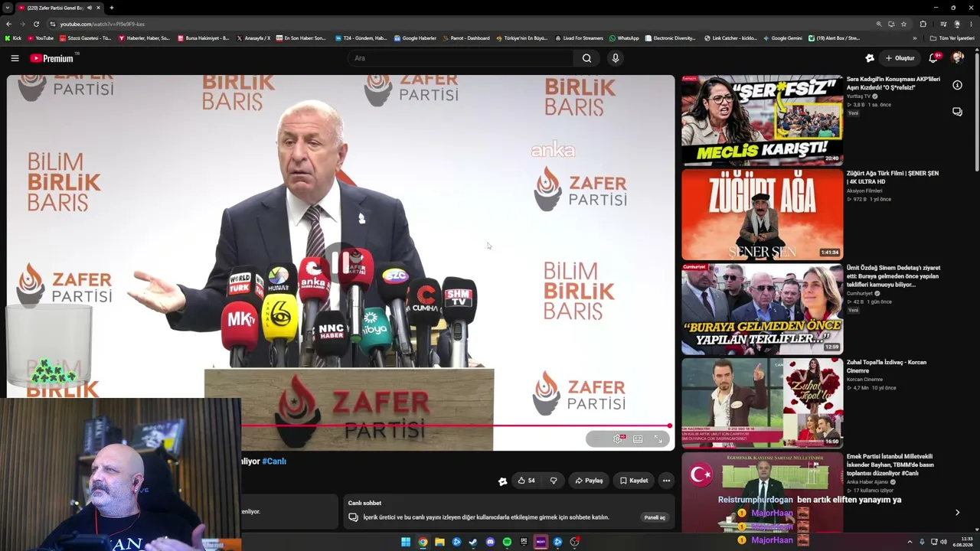Open the Kick bookmark
Image resolution: width=980 pixels, height=551 pixels.
[x=13, y=38]
